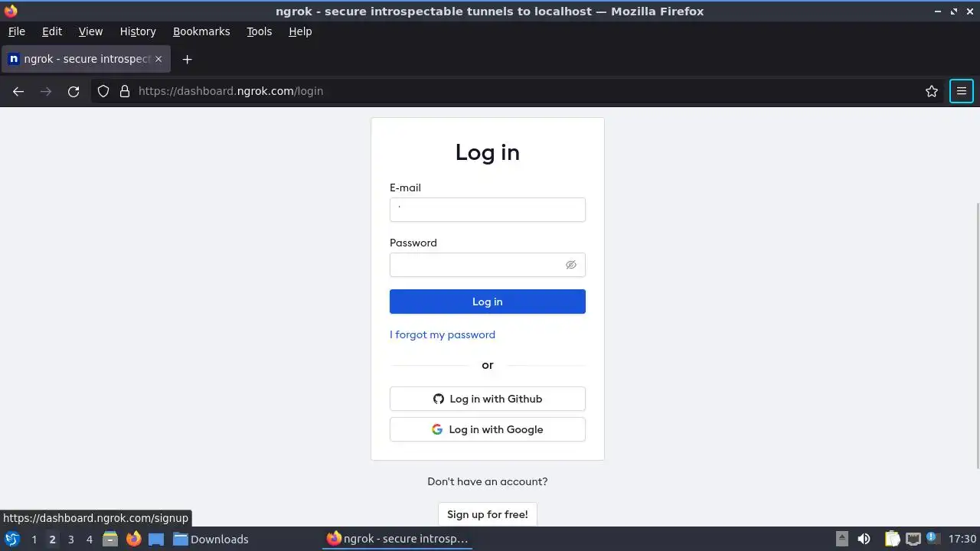Viewport: 980px width, 551px height.
Task: Toggle password visibility eye icon
Action: [571, 265]
